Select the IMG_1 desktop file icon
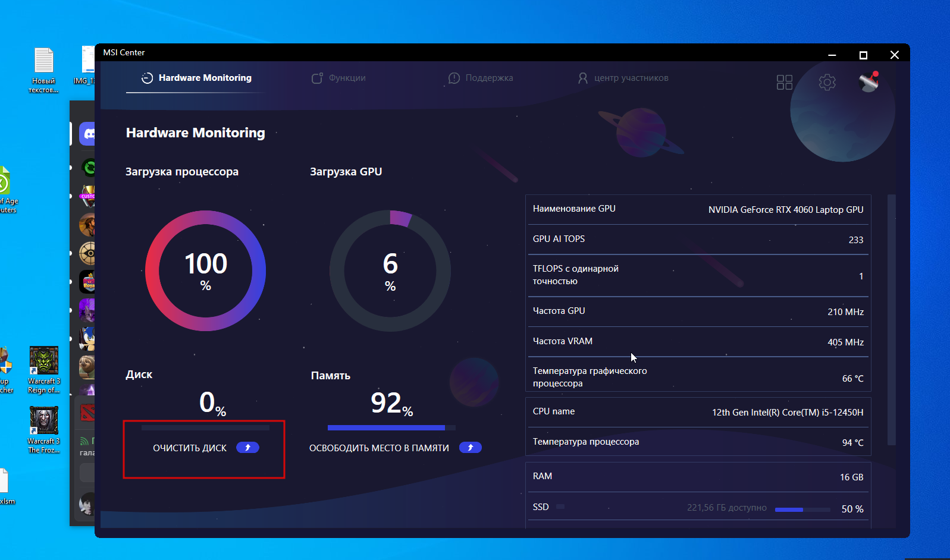 point(87,65)
